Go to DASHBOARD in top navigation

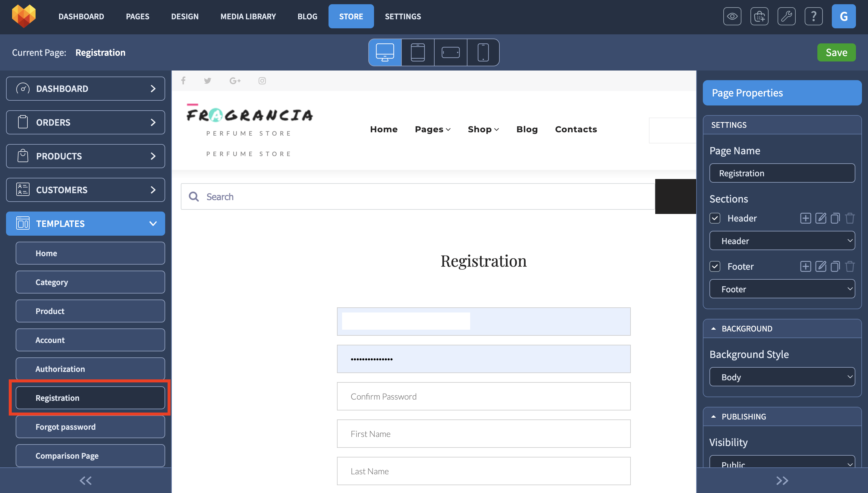pyautogui.click(x=81, y=16)
